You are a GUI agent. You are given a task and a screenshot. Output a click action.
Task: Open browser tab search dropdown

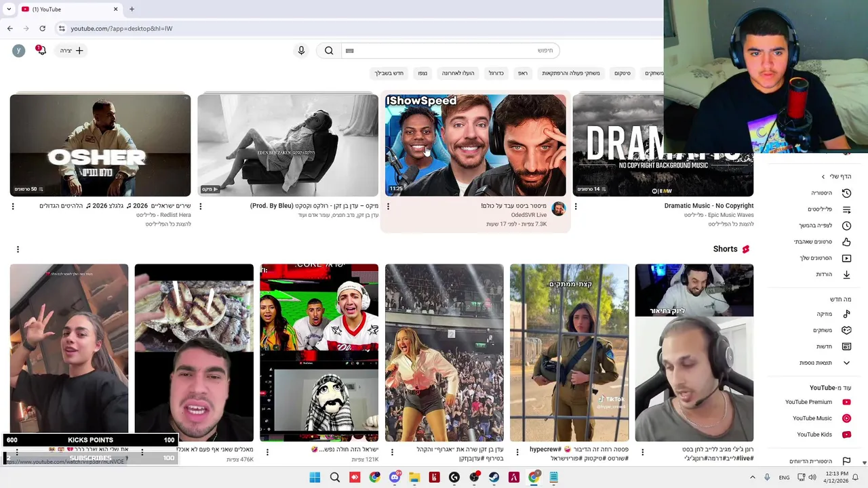9,9
